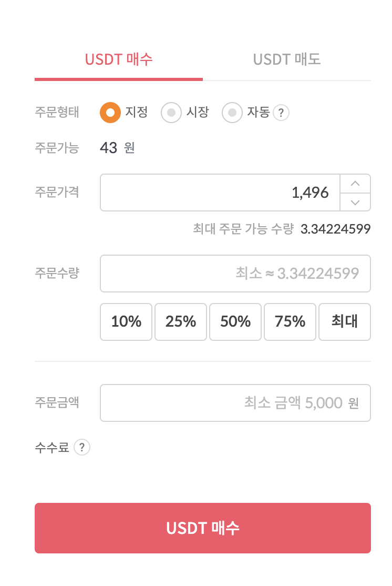Click the 주문수량 quantity input field
The width and height of the screenshot is (392, 586).
[x=235, y=273]
